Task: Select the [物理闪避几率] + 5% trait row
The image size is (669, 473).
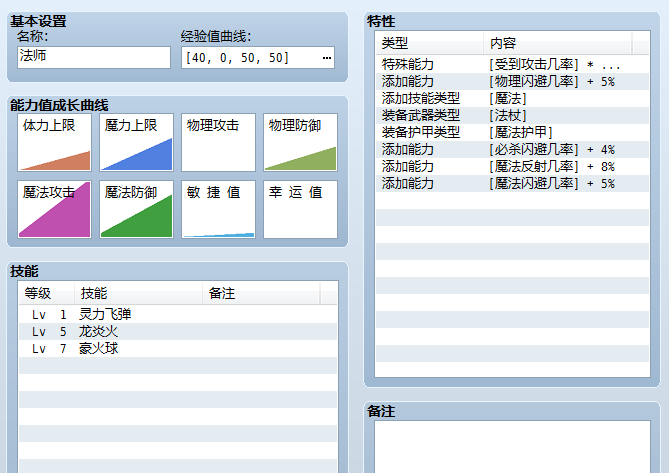Action: 512,81
